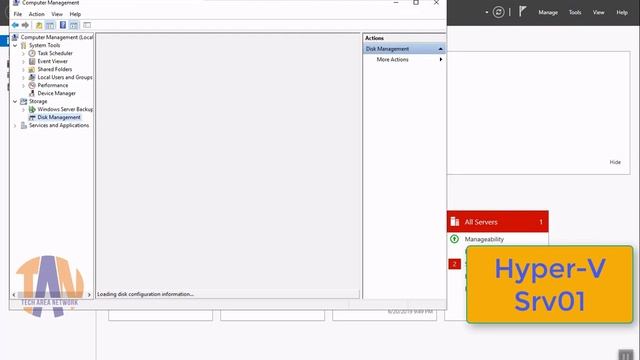
Task: Click the Event Viewer icon
Action: pyautogui.click(x=32, y=61)
